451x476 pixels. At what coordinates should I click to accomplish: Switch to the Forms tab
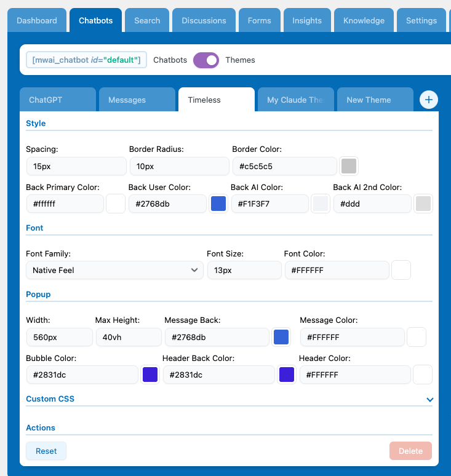coord(260,20)
